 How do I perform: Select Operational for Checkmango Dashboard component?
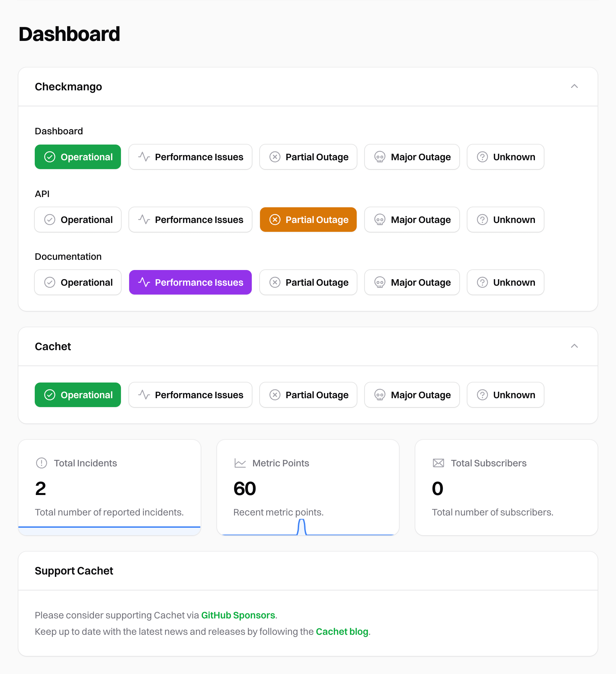[78, 157]
